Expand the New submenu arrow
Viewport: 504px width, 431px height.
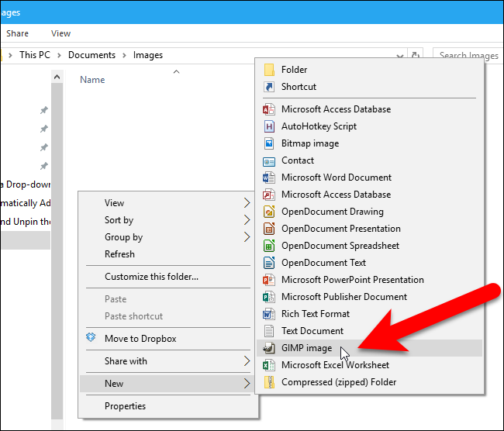click(x=247, y=384)
